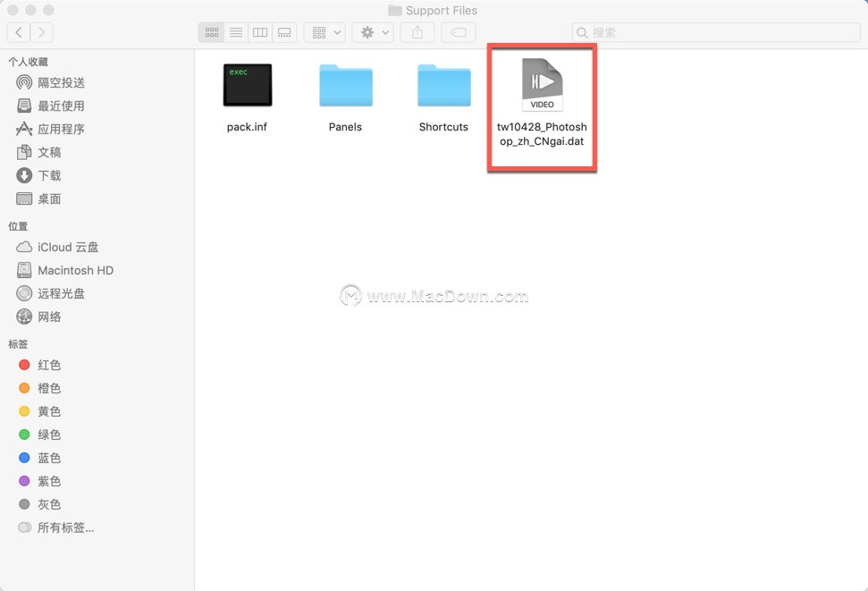Open the group-by arrangement dropdown
The image size is (868, 591).
(325, 33)
